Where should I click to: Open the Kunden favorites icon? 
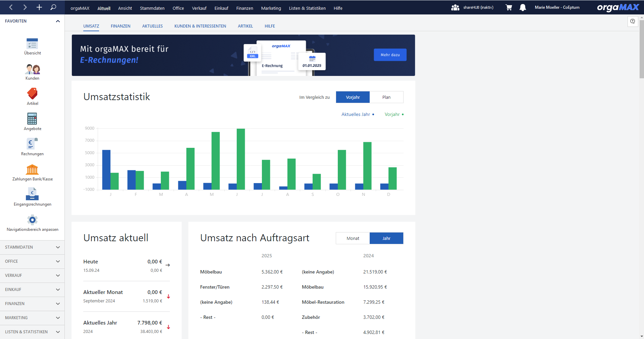[32, 70]
